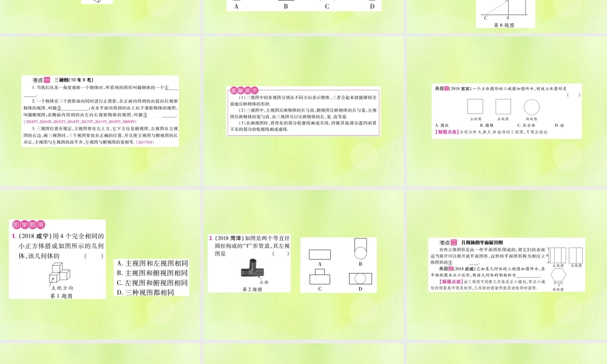Select the 即学即用 badge

point(29,224)
